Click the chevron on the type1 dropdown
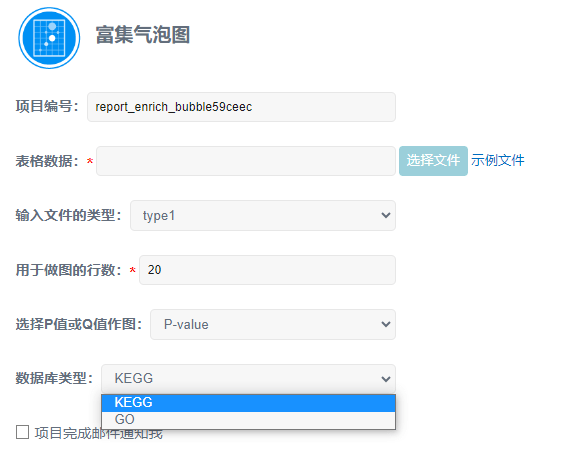 pyautogui.click(x=386, y=215)
